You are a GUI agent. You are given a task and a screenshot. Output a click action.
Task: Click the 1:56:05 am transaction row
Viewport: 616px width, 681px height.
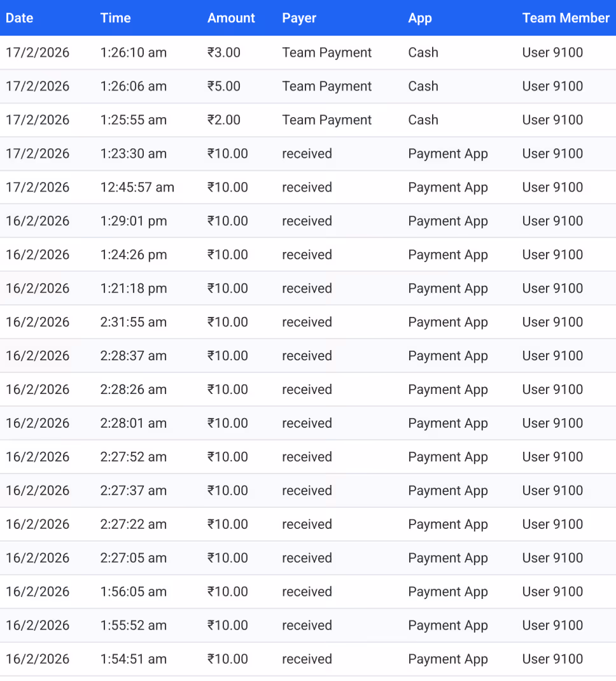(x=308, y=592)
